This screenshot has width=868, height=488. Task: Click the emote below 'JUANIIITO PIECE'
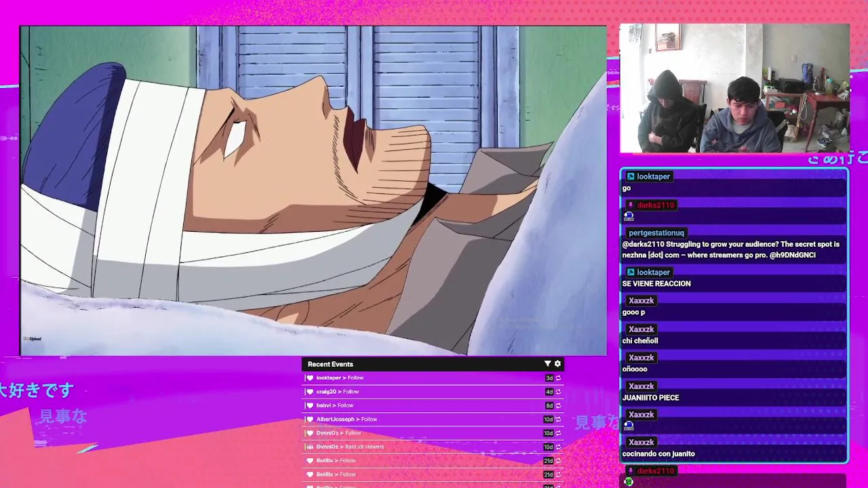[629, 426]
